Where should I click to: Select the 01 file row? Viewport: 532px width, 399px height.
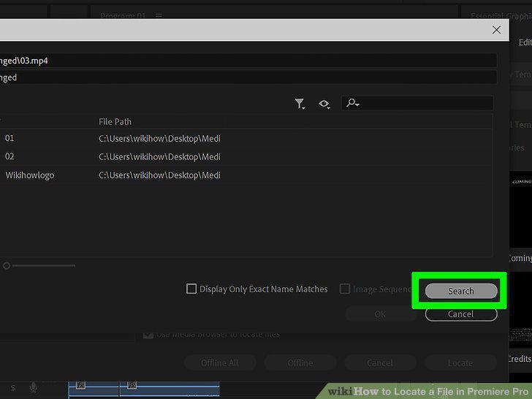coord(246,138)
